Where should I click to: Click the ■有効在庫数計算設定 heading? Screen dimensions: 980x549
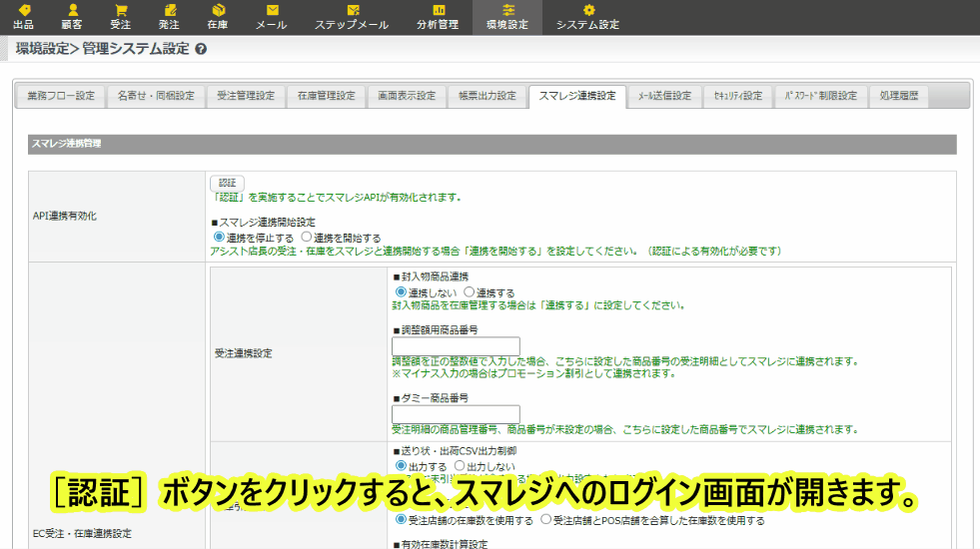(x=440, y=544)
